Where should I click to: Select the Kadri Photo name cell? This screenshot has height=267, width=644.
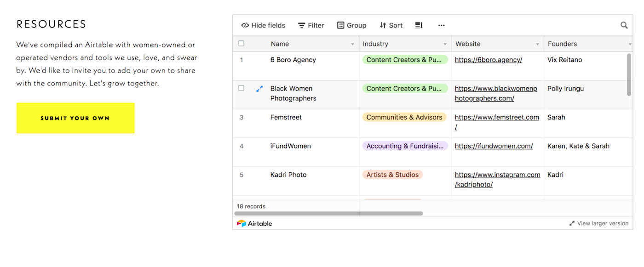[x=313, y=181]
